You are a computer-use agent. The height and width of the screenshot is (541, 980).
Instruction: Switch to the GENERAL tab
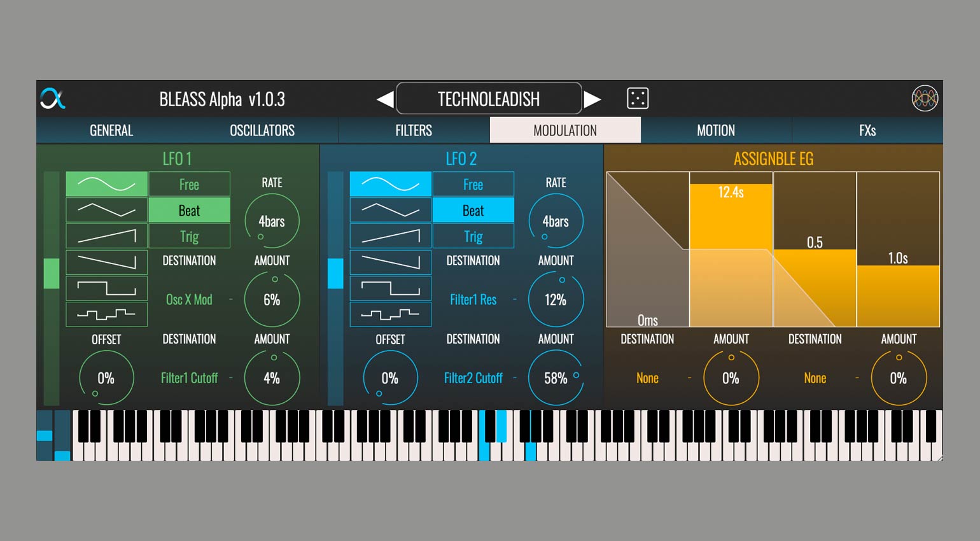111,130
